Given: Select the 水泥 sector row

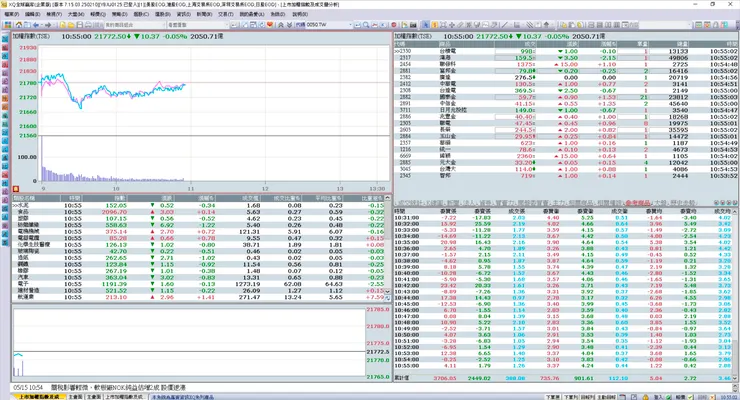Looking at the screenshot, I should (198, 205).
